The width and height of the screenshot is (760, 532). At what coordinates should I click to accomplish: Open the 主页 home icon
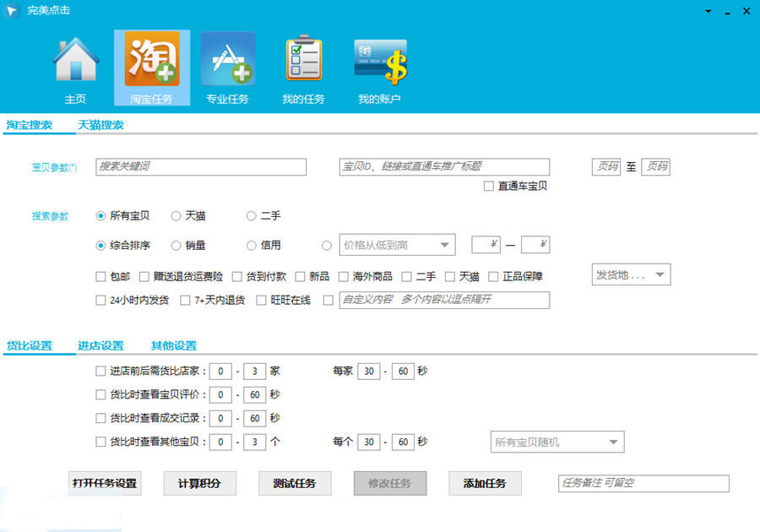(76, 60)
